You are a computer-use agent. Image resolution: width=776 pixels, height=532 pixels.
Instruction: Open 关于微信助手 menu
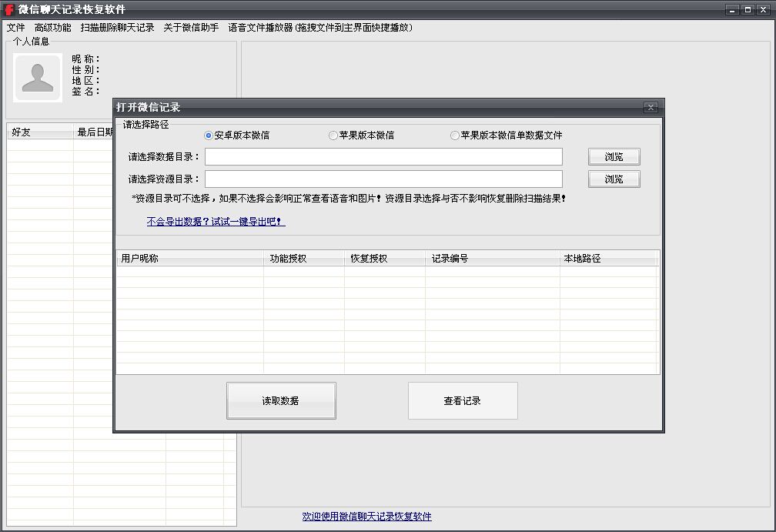point(191,27)
